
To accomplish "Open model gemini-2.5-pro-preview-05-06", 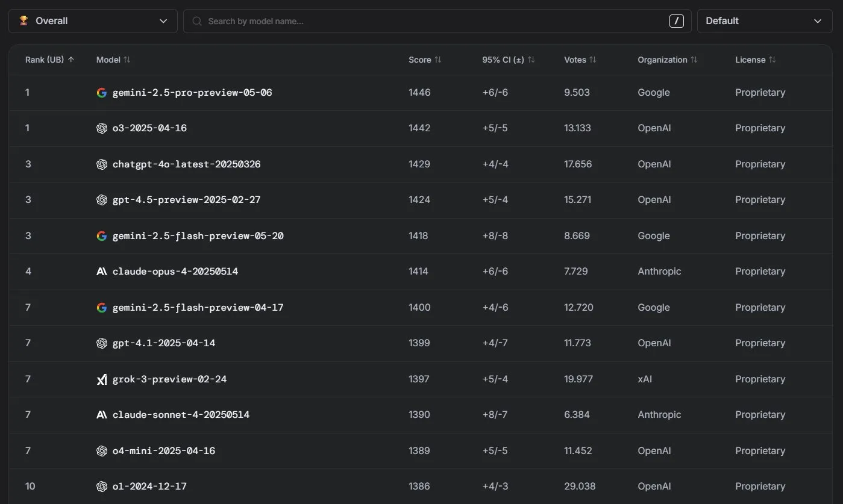I will point(192,93).
